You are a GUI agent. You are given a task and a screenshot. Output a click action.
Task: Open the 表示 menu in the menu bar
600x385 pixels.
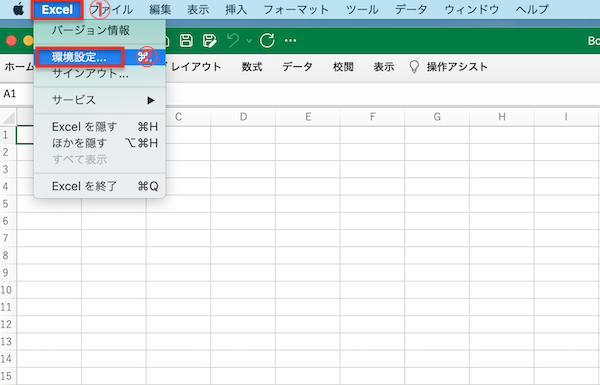(198, 10)
